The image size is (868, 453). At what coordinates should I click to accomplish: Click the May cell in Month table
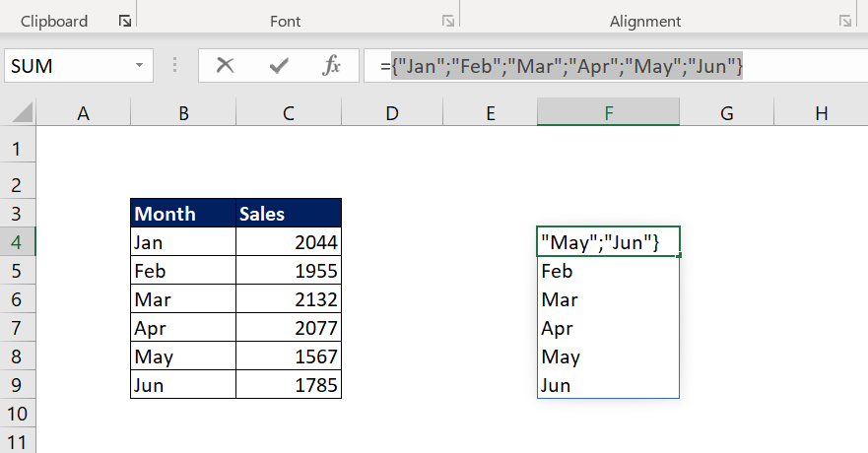[x=183, y=356]
